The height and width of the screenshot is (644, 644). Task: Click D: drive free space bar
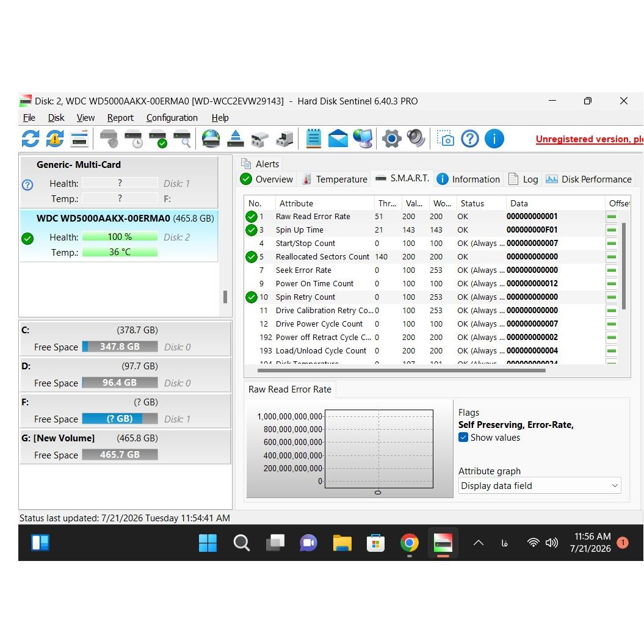[120, 383]
